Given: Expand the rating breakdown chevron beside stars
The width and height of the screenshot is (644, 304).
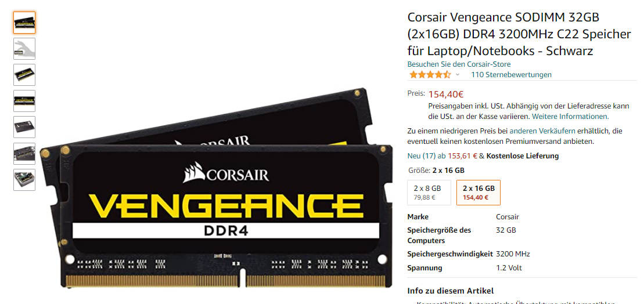Looking at the screenshot, I should pyautogui.click(x=458, y=75).
